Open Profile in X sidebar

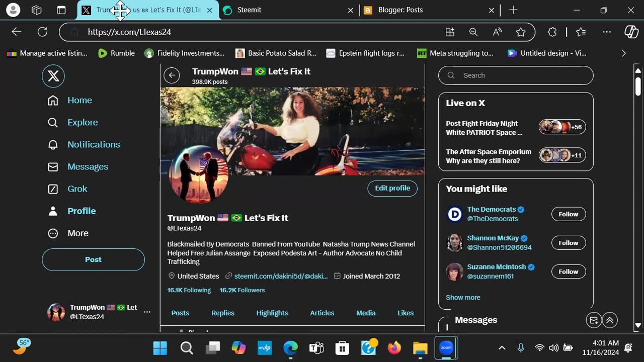[72, 211]
